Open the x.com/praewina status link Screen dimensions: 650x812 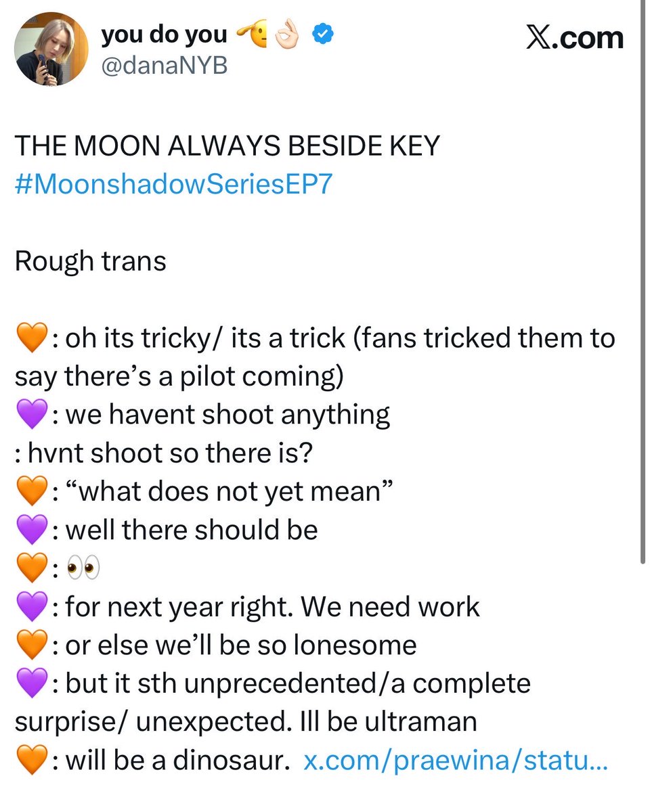pos(456,762)
